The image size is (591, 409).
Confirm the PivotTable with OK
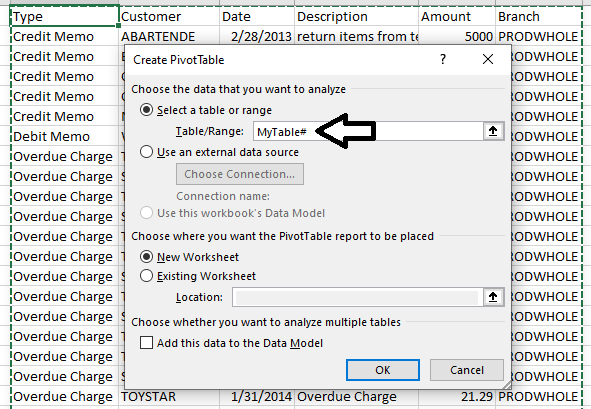pyautogui.click(x=383, y=370)
